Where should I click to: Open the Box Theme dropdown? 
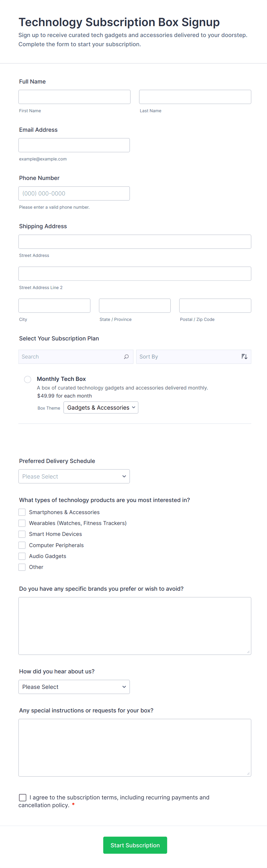[101, 408]
